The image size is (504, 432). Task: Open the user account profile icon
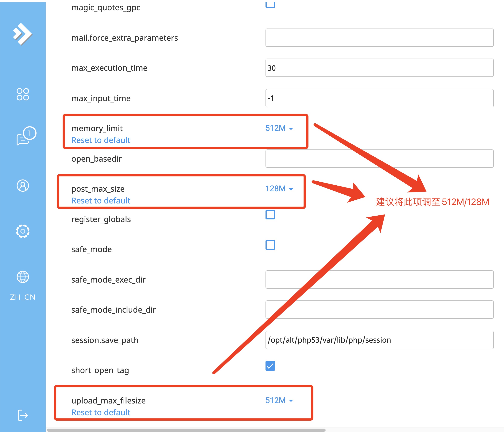[x=23, y=186]
